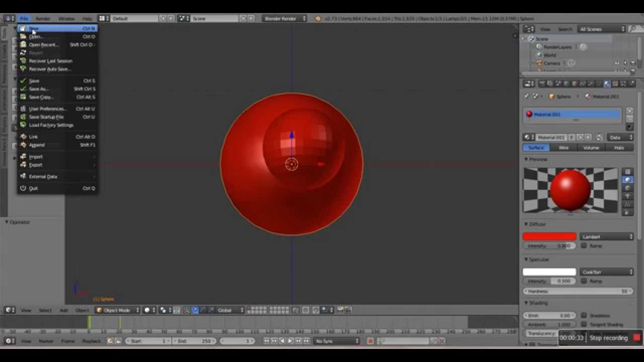Select Camera in the outliner
The width and height of the screenshot is (644, 362).
(x=551, y=63)
